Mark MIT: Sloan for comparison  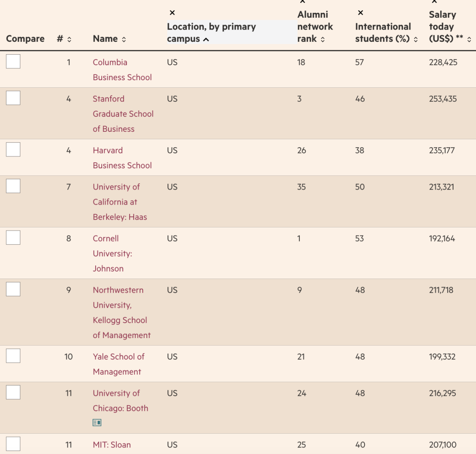point(13,444)
